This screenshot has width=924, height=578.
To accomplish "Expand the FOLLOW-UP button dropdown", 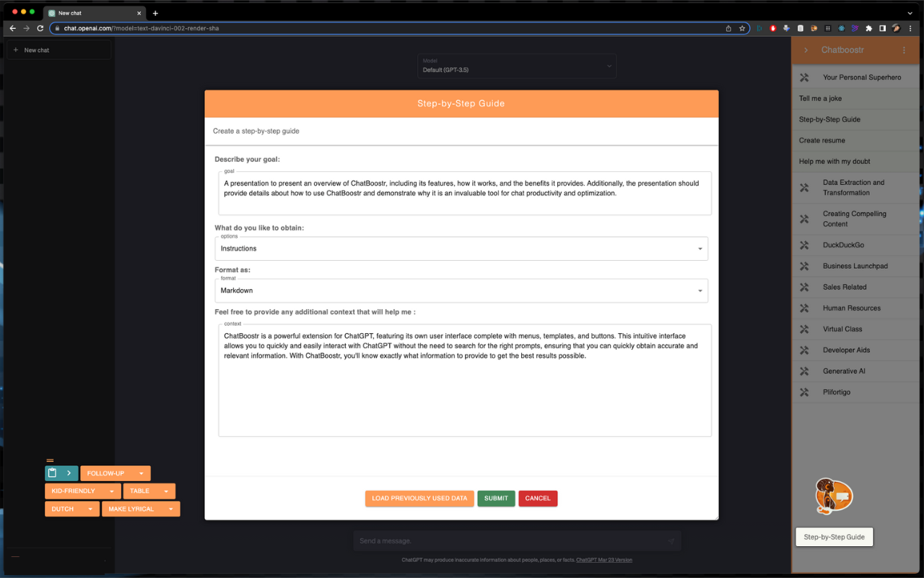I will pyautogui.click(x=141, y=474).
